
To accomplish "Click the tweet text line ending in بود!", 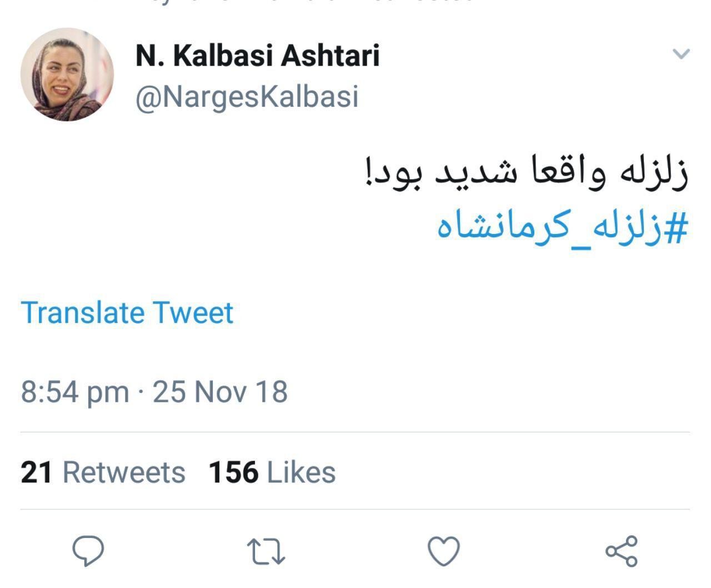I will coord(527,172).
